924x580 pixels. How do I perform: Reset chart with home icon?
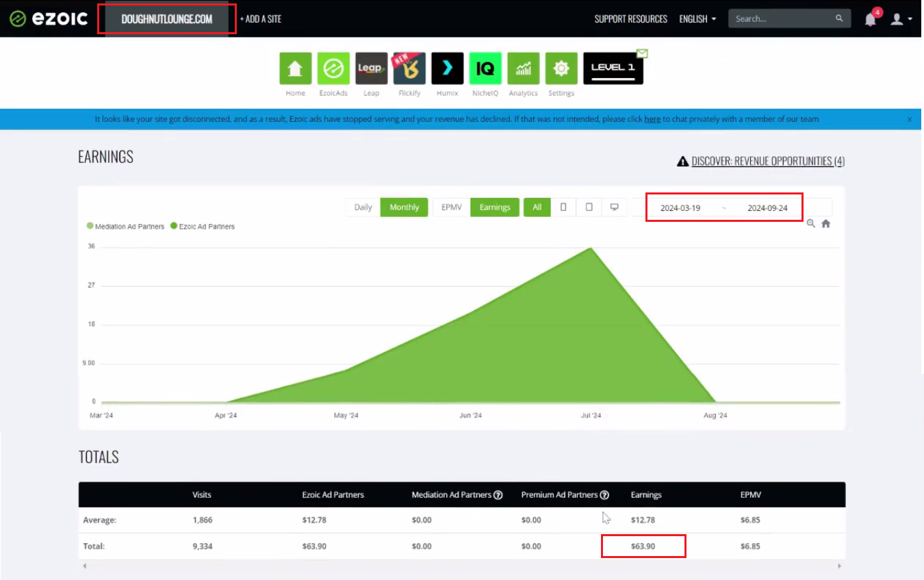click(826, 223)
